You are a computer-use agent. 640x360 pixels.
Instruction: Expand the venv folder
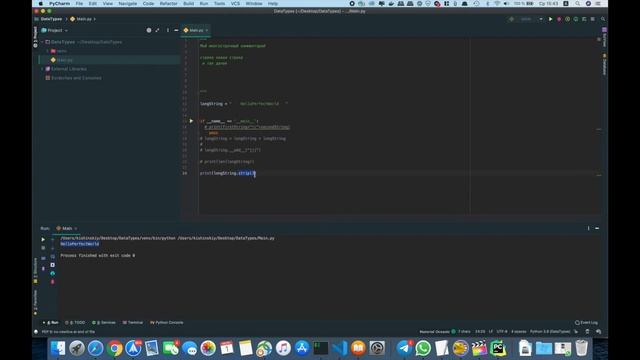[x=47, y=51]
